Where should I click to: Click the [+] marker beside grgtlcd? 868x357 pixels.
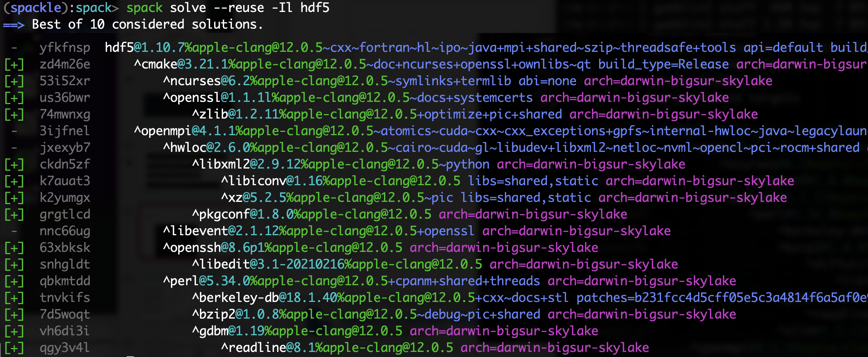coord(14,214)
